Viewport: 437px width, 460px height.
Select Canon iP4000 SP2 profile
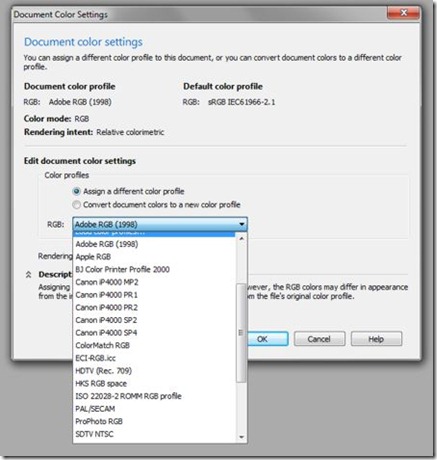(x=155, y=320)
